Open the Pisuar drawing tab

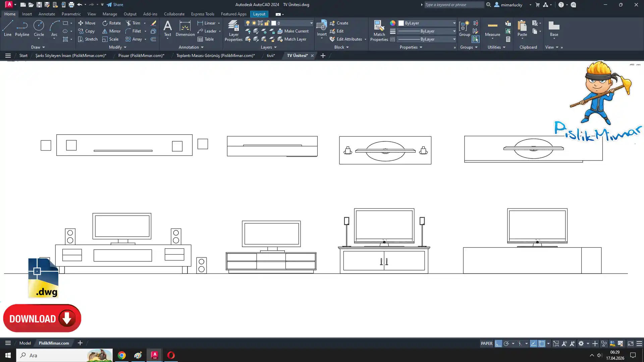pyautogui.click(x=141, y=56)
